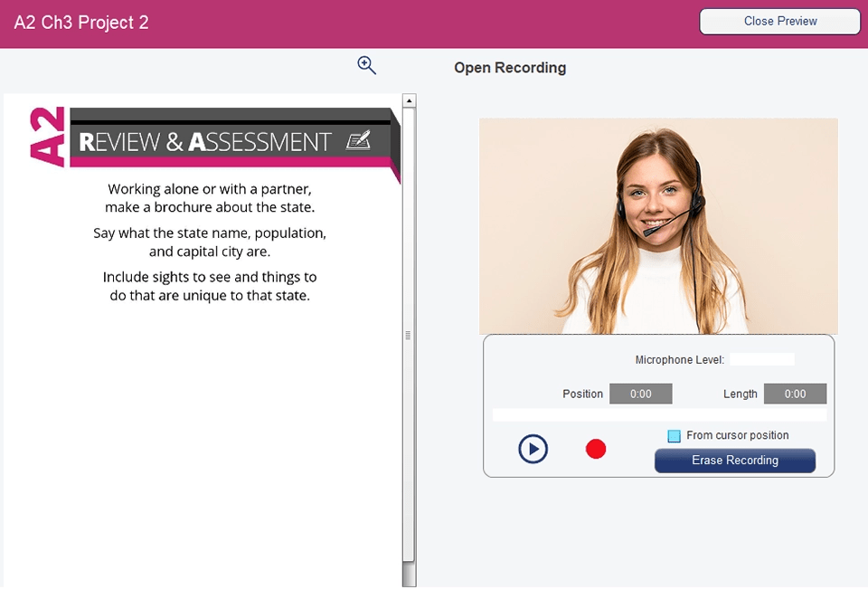Enable the From cursor position checkbox

coord(674,436)
